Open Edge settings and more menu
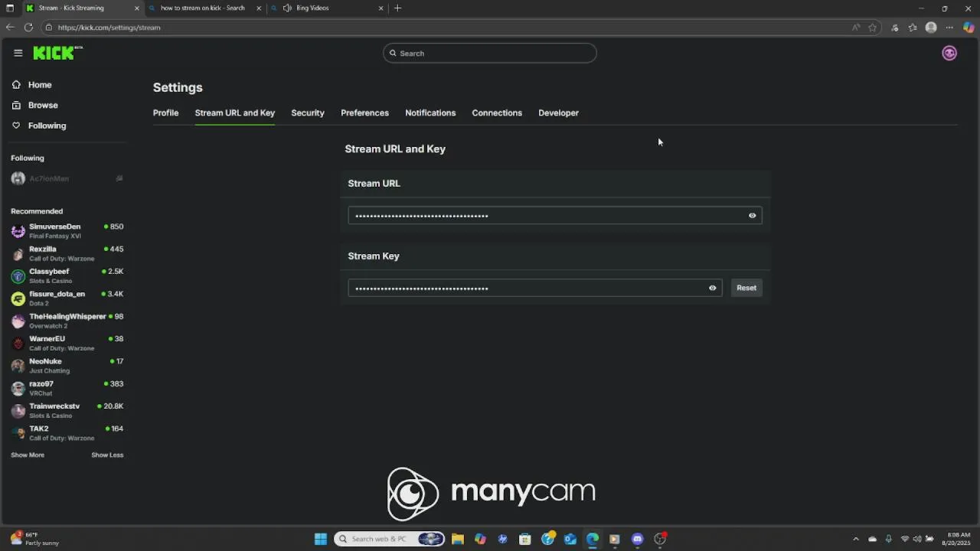The width and height of the screenshot is (980, 551). pyautogui.click(x=949, y=28)
